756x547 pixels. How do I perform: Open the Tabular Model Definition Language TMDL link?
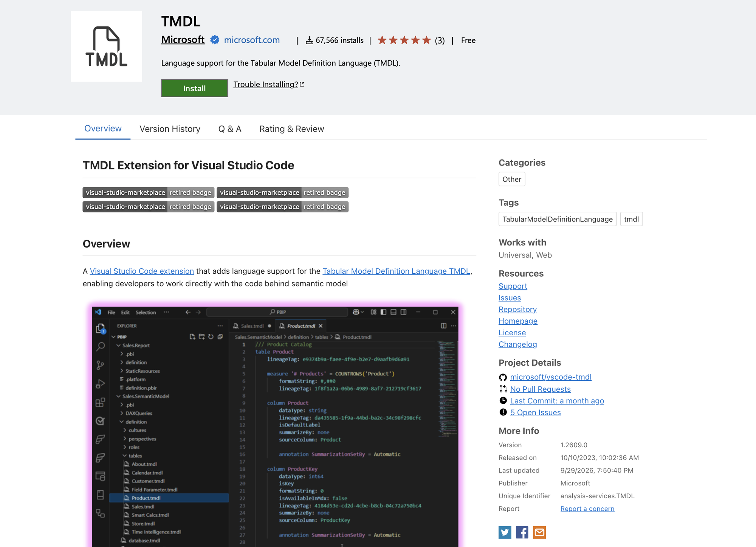pos(397,271)
